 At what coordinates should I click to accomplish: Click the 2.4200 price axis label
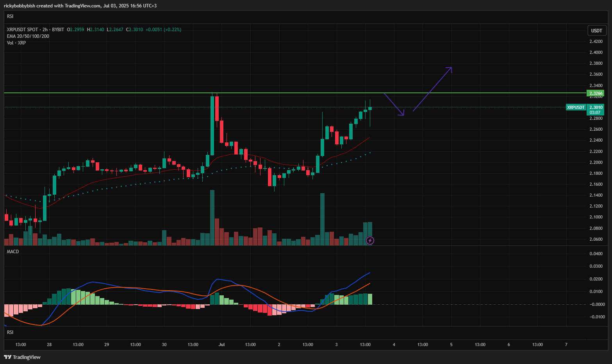[x=596, y=41]
